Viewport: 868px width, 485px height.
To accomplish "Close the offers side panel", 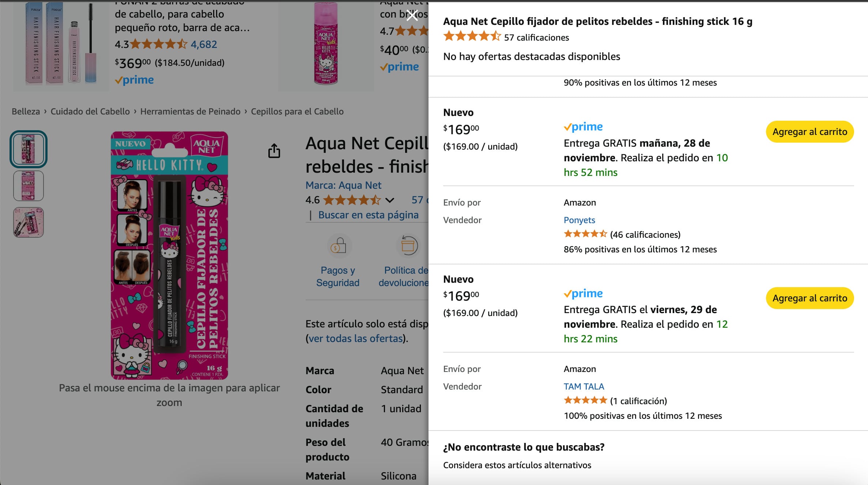I will click(x=412, y=15).
